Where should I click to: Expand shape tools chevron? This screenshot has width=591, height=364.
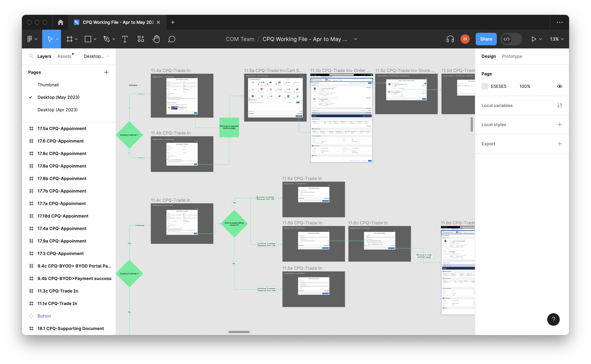pyautogui.click(x=95, y=39)
